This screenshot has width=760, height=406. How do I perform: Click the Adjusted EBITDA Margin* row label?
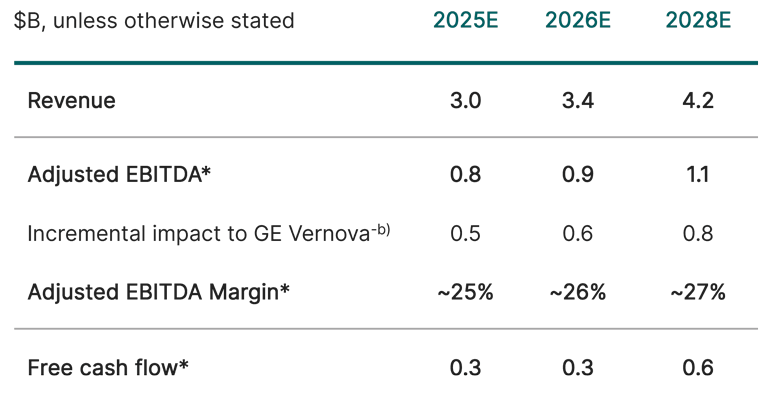(x=159, y=292)
